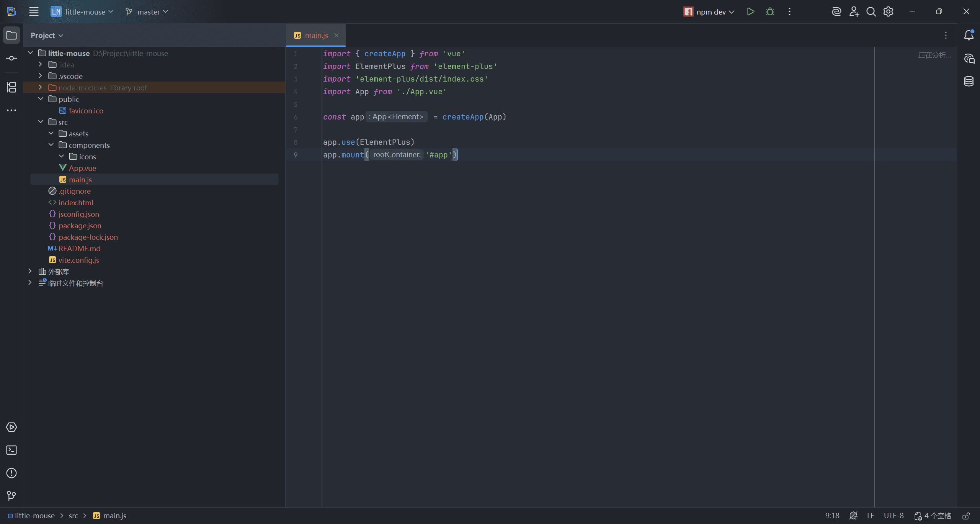Open the main hamburger menu

(34, 12)
